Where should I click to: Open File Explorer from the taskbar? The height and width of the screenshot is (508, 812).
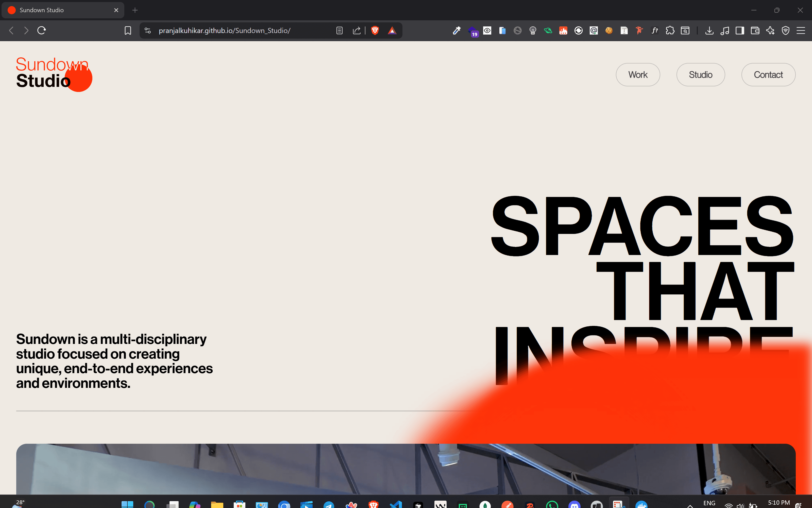[217, 504]
